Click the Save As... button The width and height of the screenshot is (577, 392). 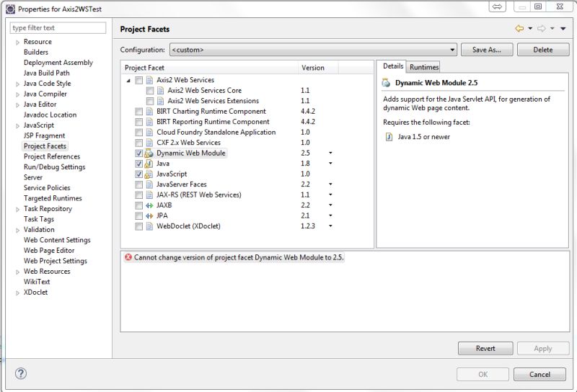tap(486, 50)
